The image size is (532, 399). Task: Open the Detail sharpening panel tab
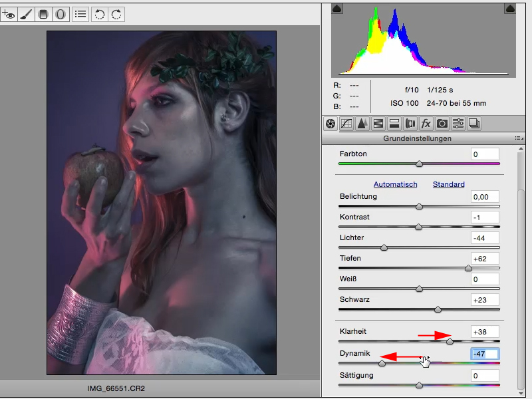tap(362, 123)
